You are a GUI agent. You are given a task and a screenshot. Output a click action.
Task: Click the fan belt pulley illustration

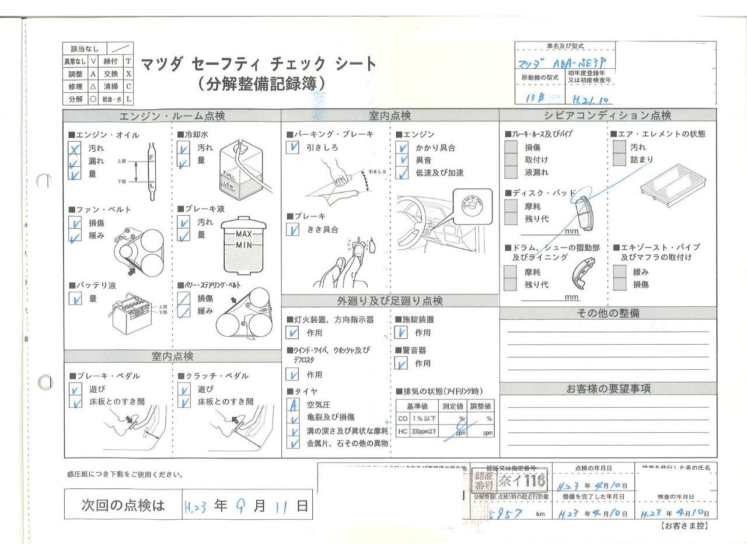tap(139, 253)
